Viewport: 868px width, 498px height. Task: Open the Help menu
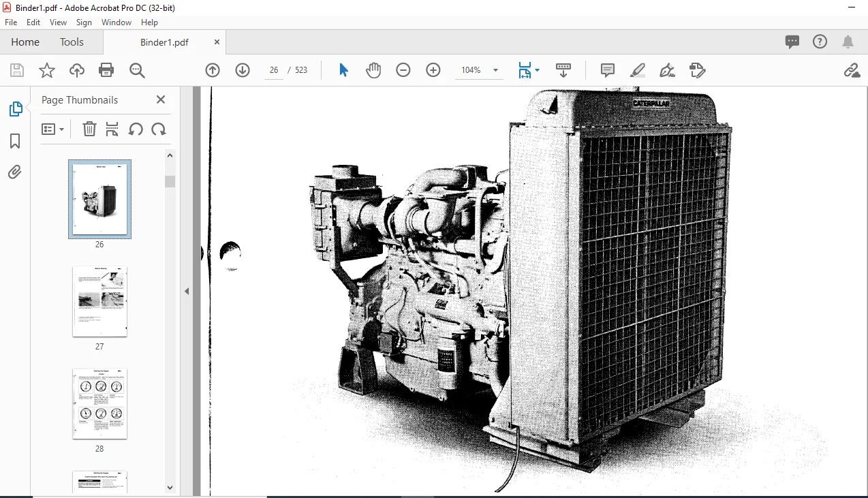point(149,22)
